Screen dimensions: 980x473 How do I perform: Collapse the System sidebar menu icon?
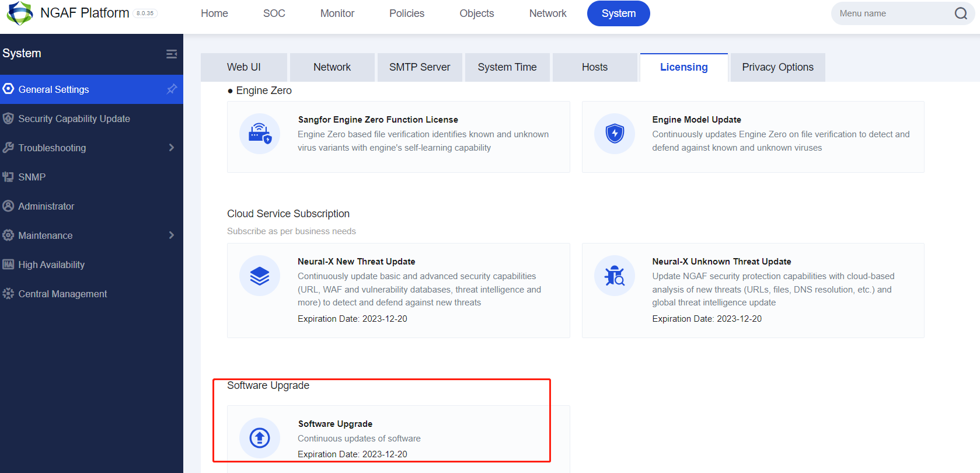pos(171,54)
